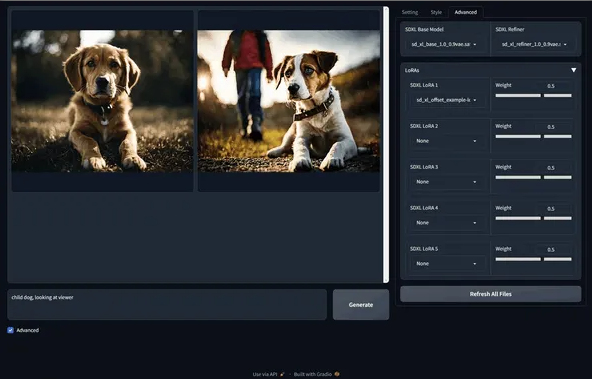The image size is (592, 379).
Task: Collapse the LoRAs section triangle
Action: click(x=574, y=70)
